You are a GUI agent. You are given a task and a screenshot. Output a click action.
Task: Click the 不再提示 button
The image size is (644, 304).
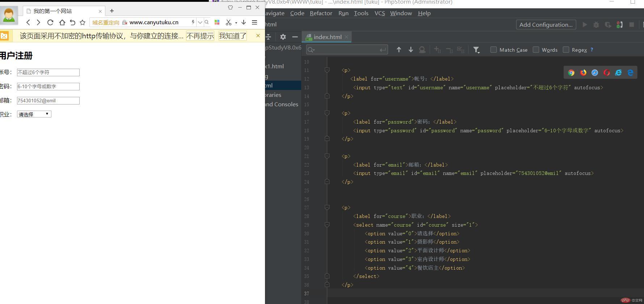point(200,36)
